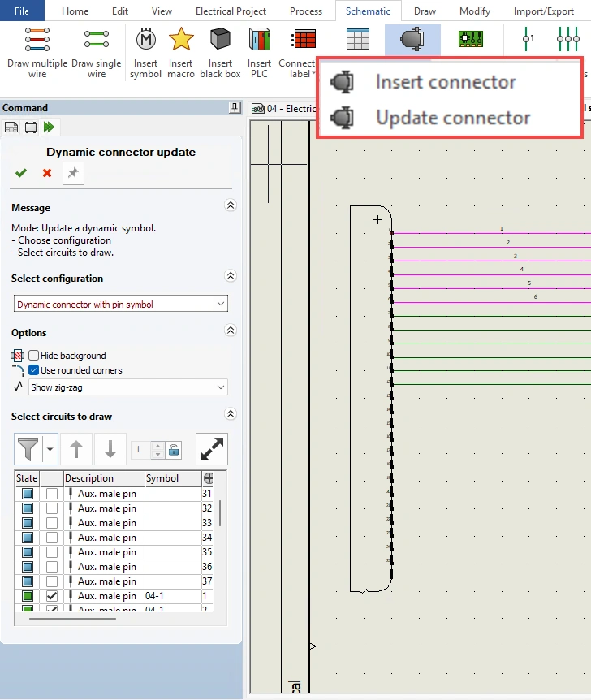Collapse Select circuits to draw section

[x=231, y=414]
